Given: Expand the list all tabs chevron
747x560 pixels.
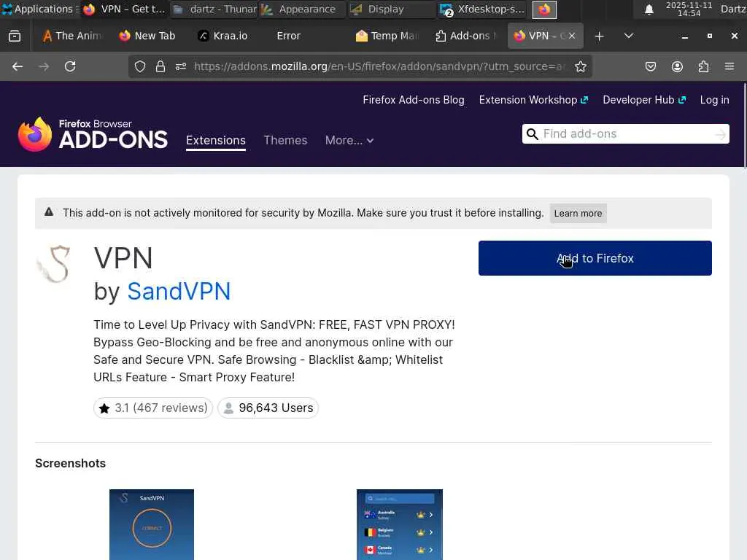Looking at the screenshot, I should (x=629, y=36).
